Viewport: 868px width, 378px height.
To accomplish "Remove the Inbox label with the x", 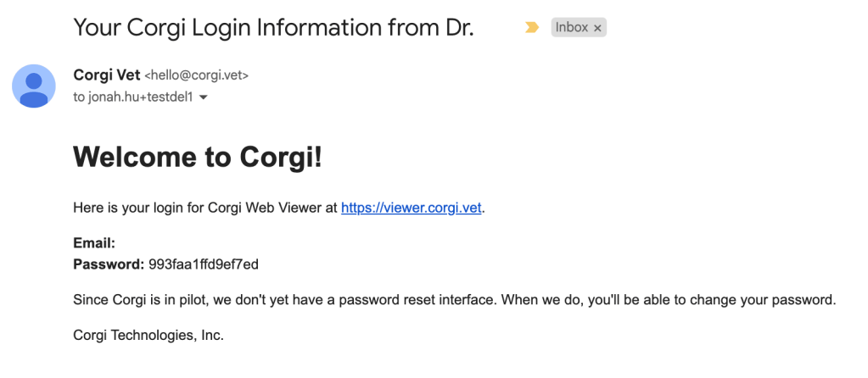I will [597, 28].
